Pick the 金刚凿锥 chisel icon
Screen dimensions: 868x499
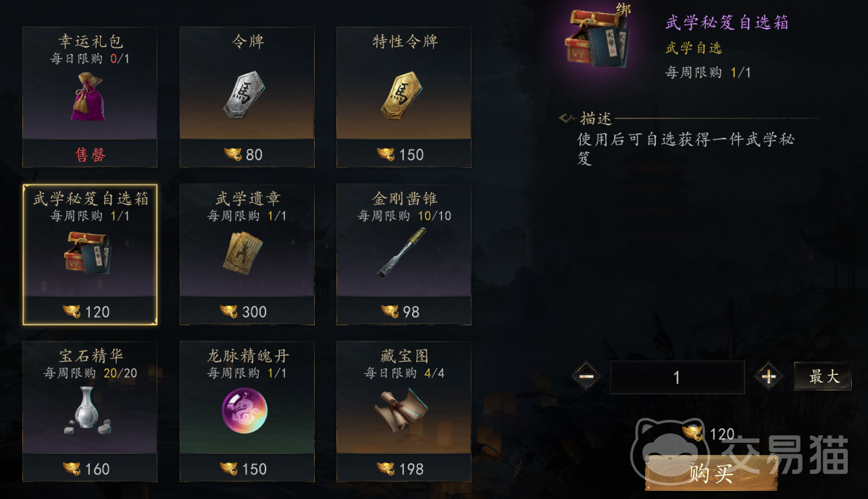click(403, 252)
